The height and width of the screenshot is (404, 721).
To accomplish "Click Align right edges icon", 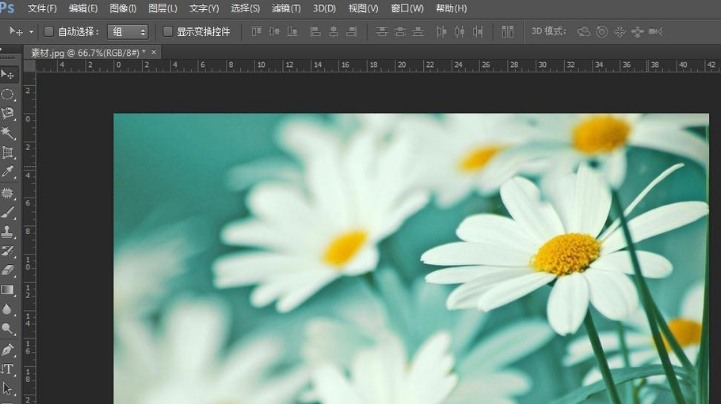I will tap(352, 32).
